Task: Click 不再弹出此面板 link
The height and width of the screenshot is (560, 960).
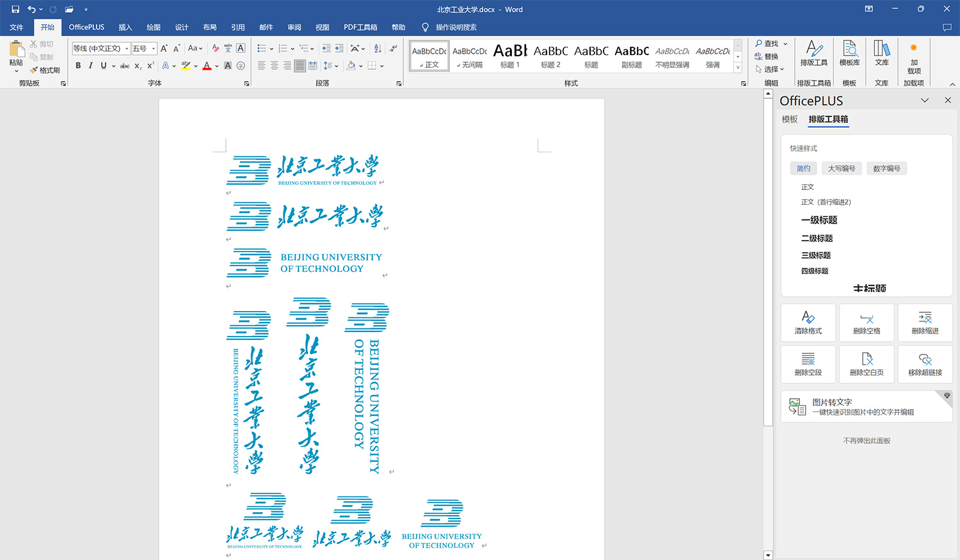Action: pos(867,441)
